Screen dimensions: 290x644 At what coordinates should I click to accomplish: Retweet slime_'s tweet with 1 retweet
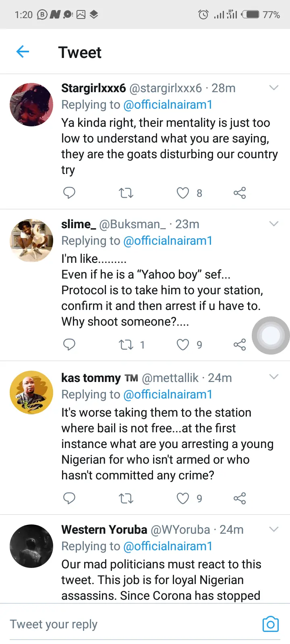[126, 345]
